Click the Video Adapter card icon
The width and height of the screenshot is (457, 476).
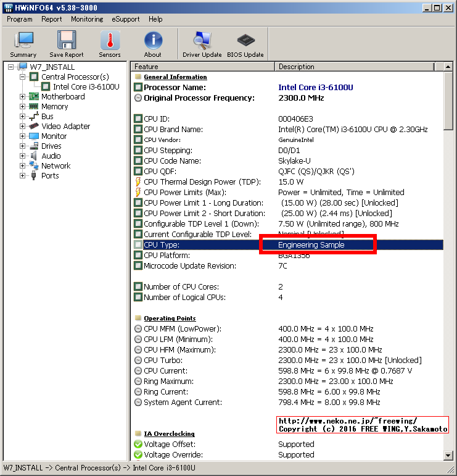pyautogui.click(x=34, y=127)
